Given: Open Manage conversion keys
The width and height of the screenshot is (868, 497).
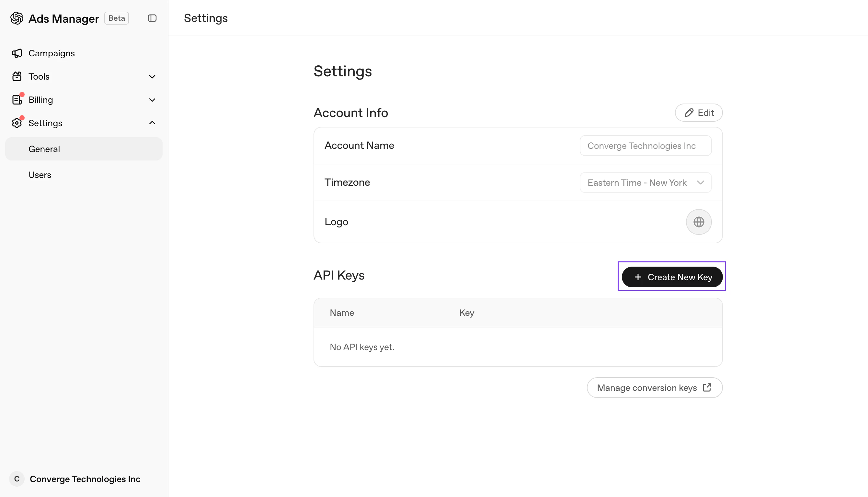Looking at the screenshot, I should pos(655,387).
